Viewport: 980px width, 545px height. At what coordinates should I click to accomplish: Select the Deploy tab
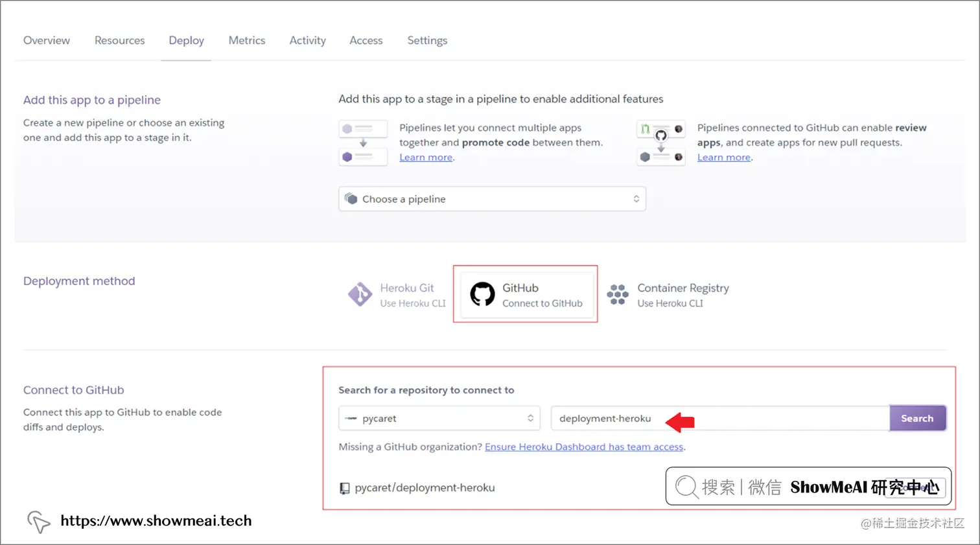186,40
